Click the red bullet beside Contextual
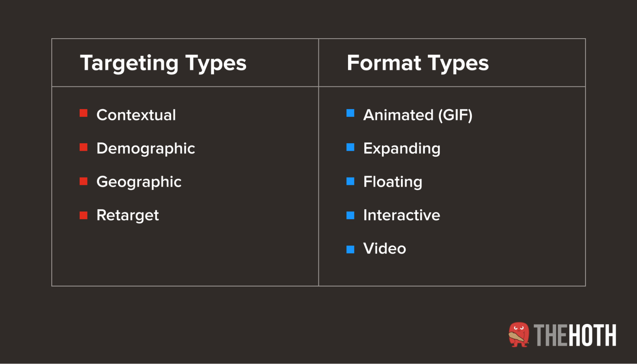Image resolution: width=637 pixels, height=364 pixels. pyautogui.click(x=83, y=113)
